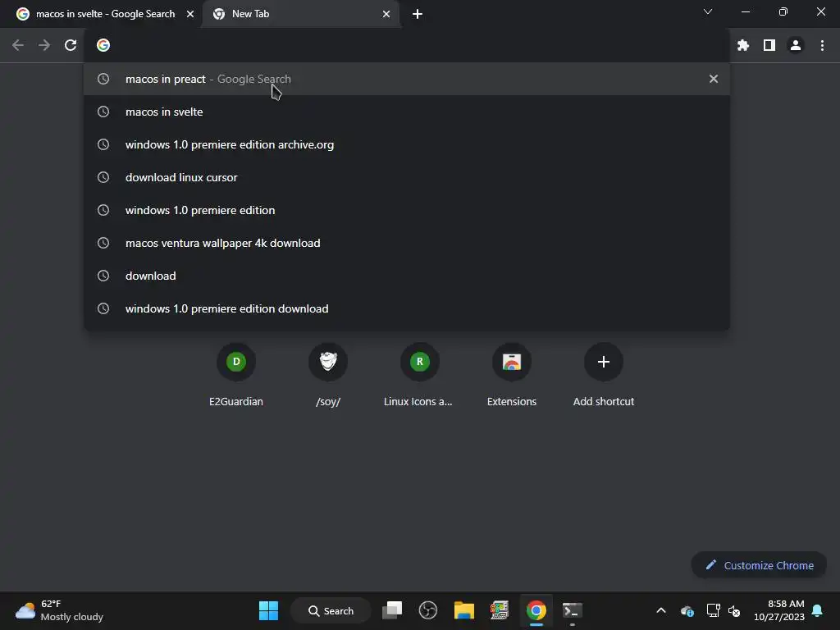Click the taskbar Search box
The height and width of the screenshot is (630, 840).
(331, 610)
